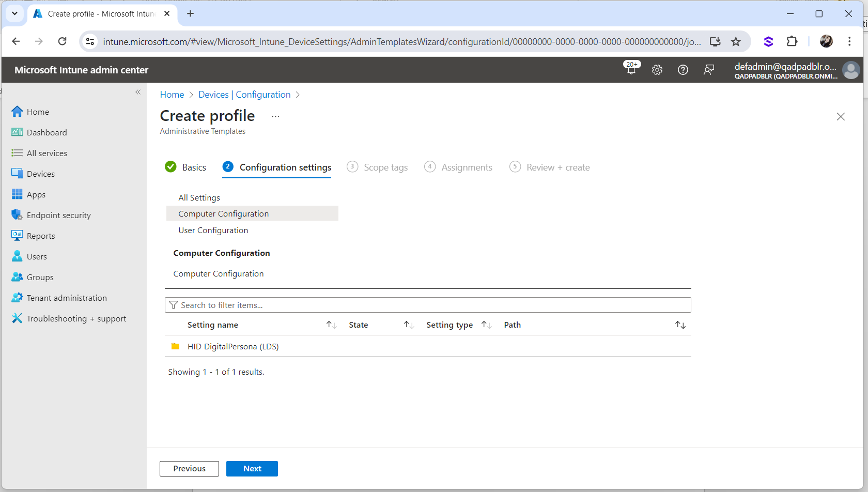
Task: Click the Setting name column header text
Action: click(213, 325)
